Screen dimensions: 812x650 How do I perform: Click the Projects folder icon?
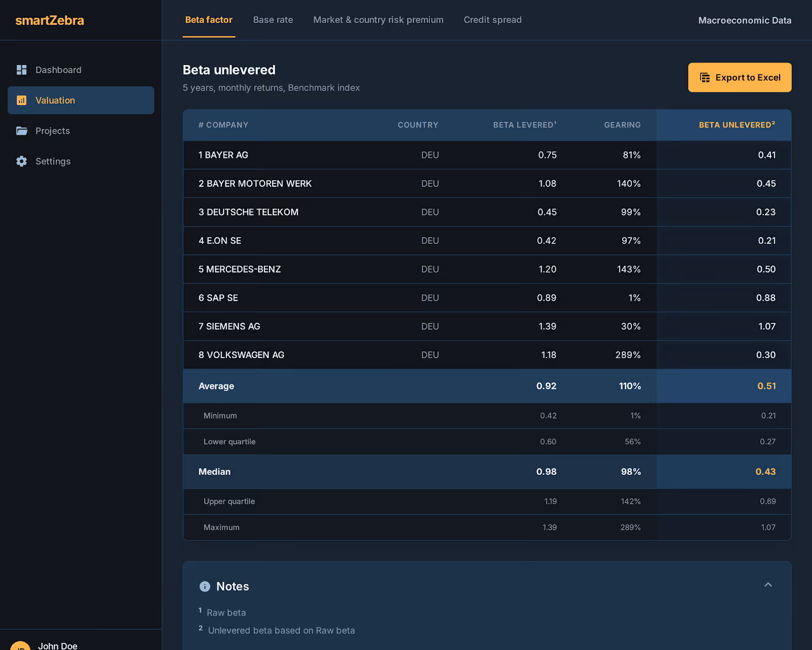(x=21, y=131)
